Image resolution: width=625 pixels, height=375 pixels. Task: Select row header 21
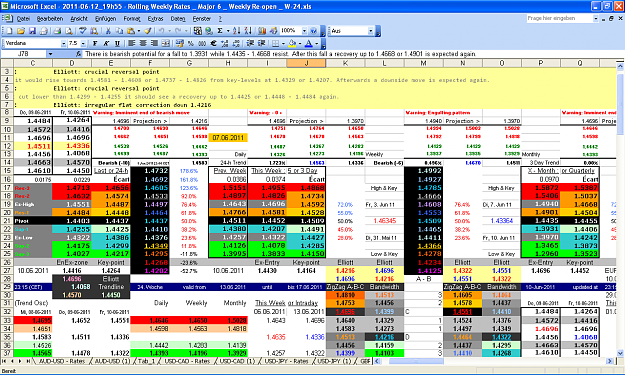click(7, 221)
